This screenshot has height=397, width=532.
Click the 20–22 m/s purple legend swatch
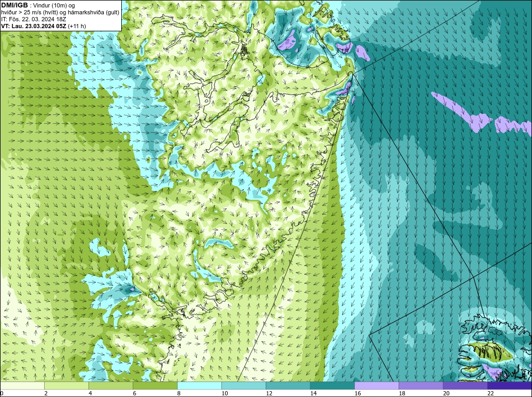(x=465, y=386)
